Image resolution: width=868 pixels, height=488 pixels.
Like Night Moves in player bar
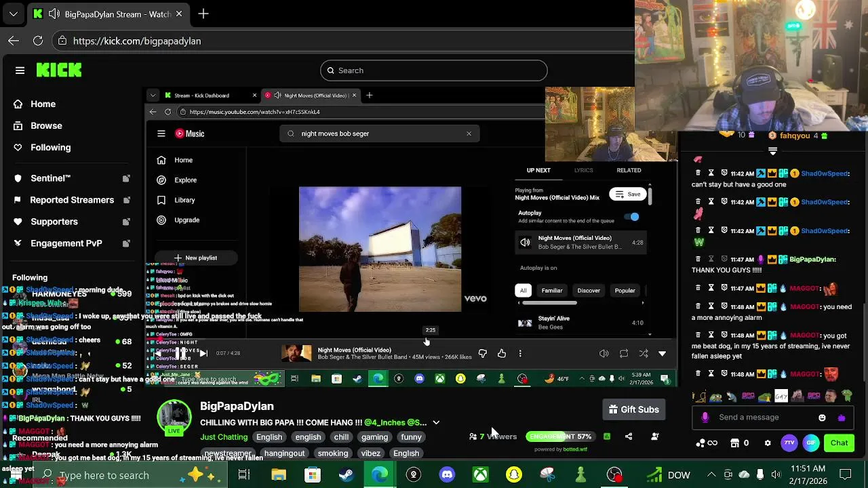pyautogui.click(x=502, y=353)
